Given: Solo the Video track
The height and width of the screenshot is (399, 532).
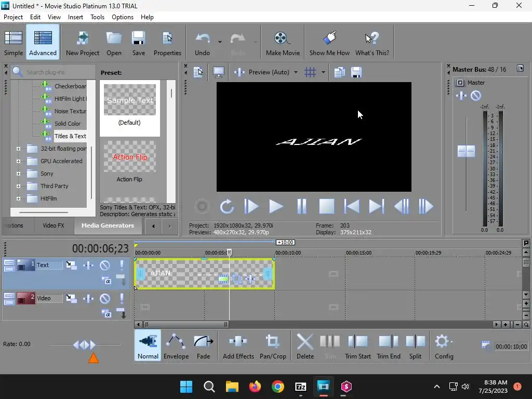Looking at the screenshot, I should (x=122, y=298).
